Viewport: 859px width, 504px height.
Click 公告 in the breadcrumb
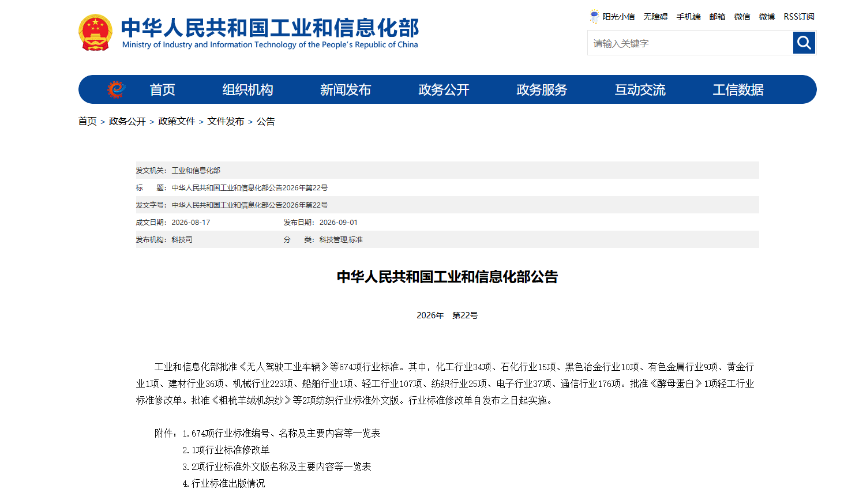(x=266, y=121)
